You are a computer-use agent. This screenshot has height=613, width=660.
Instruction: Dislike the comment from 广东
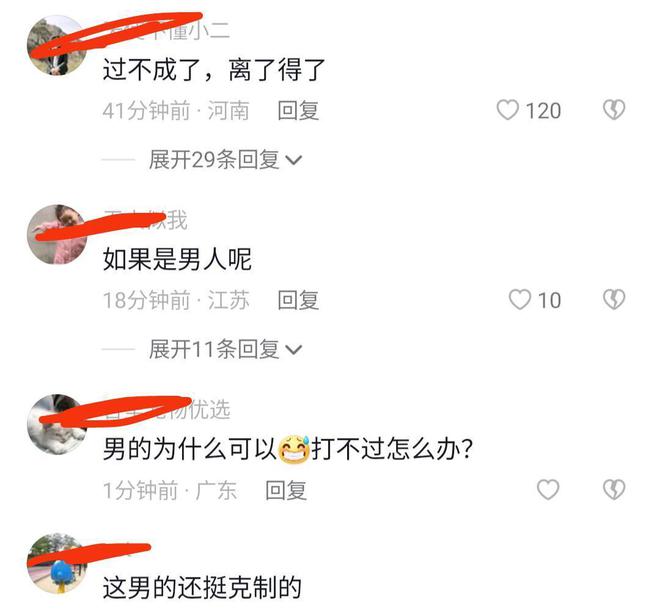click(614, 490)
